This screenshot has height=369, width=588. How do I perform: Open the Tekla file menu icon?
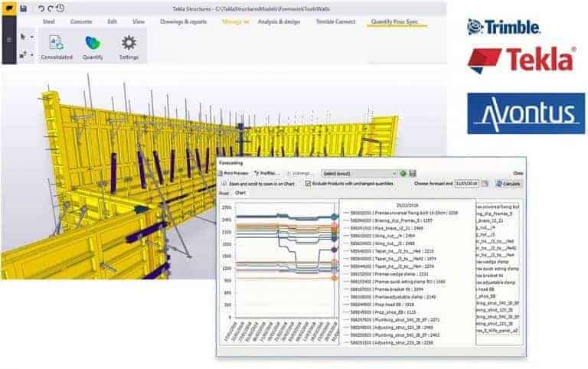(x=8, y=8)
